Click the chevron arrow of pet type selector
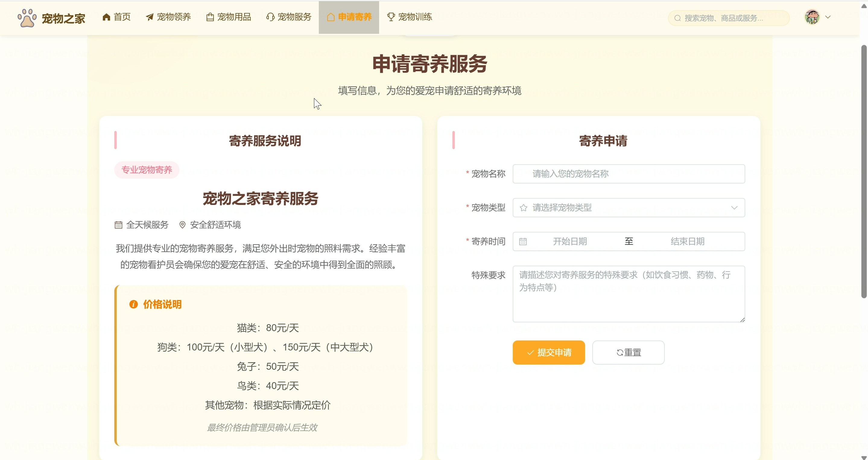 [x=734, y=208]
